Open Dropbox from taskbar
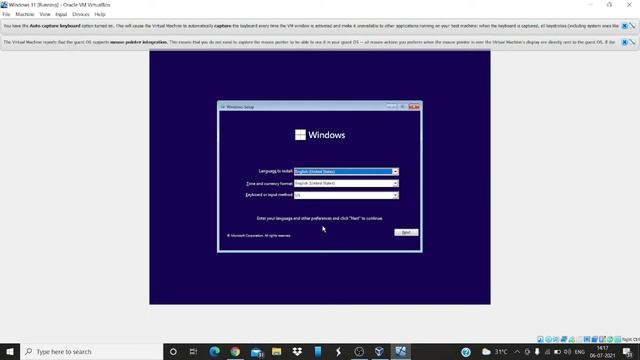This screenshot has height=360, width=640. point(297,351)
